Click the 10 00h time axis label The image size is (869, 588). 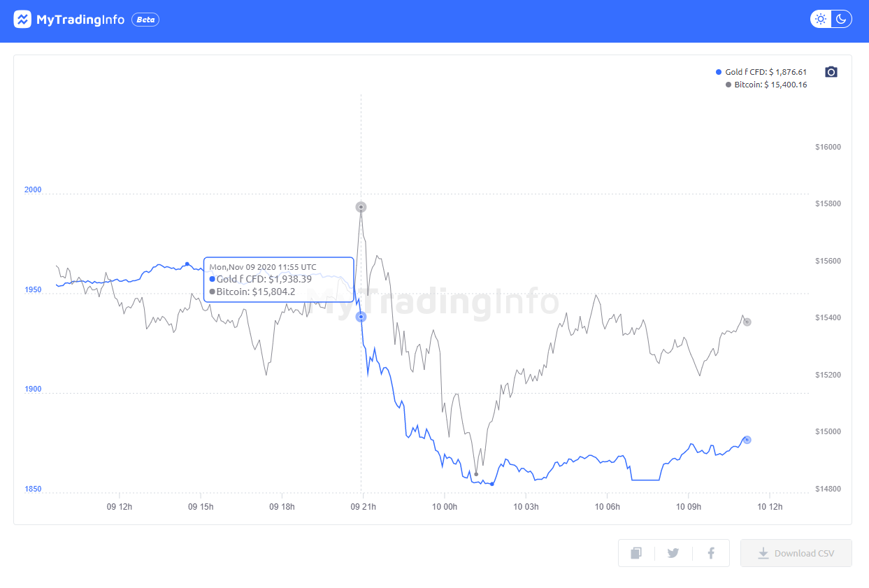click(x=445, y=506)
